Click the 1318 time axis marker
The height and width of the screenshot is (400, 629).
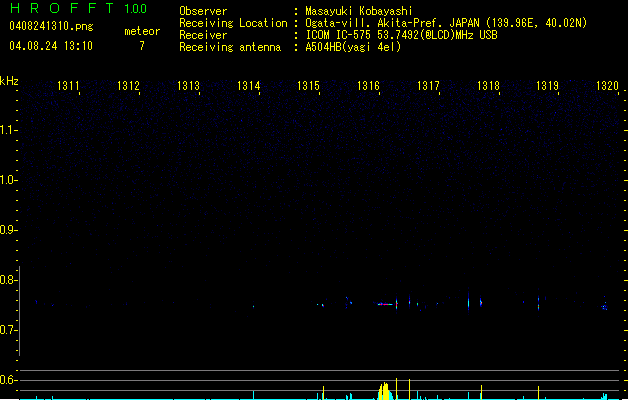coord(488,86)
